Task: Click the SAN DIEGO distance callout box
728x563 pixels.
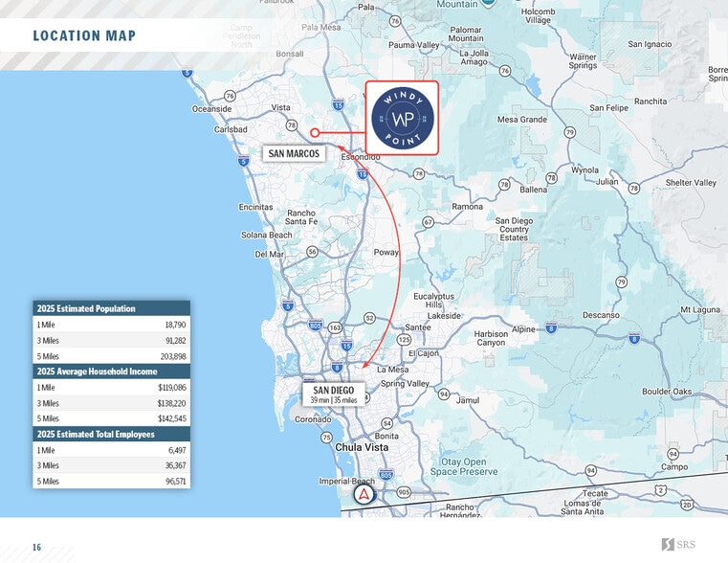Action: pyautogui.click(x=334, y=394)
